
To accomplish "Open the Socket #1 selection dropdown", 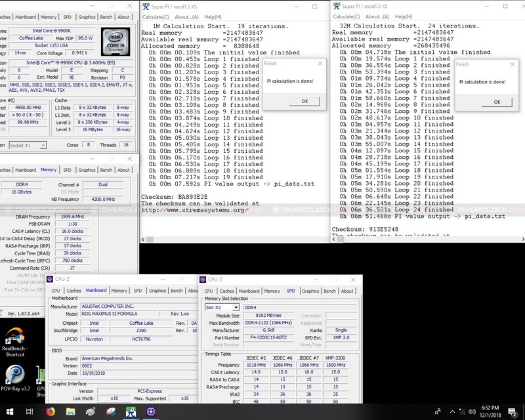I will pyautogui.click(x=28, y=145).
